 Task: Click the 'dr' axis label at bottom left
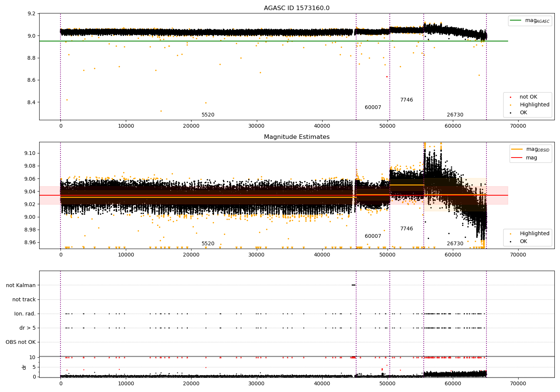click(x=24, y=367)
